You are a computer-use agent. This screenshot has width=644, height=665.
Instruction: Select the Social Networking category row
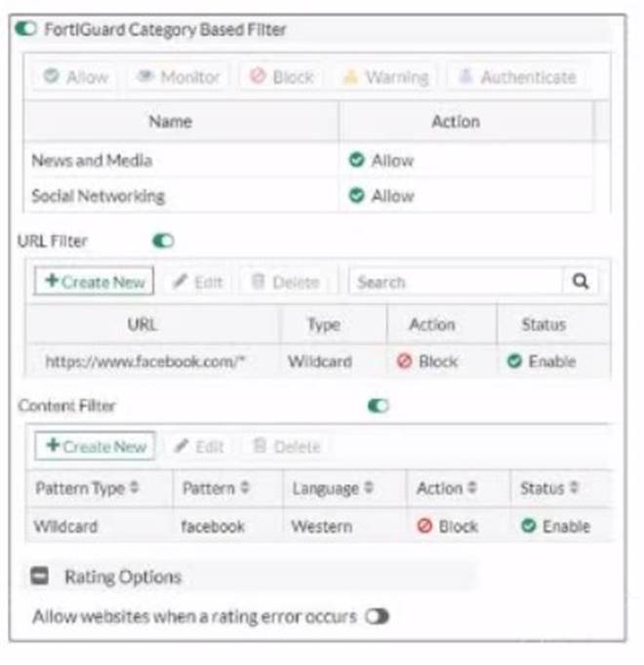point(98,196)
